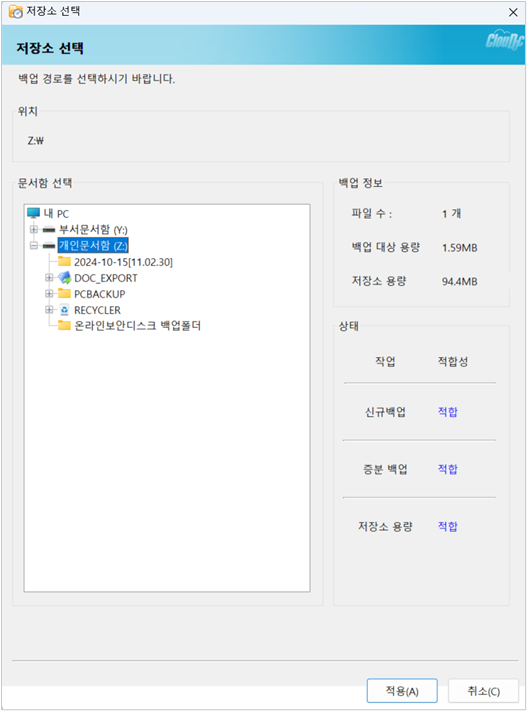Click the 적용(A) apply button
The width and height of the screenshot is (527, 711).
[x=402, y=691]
